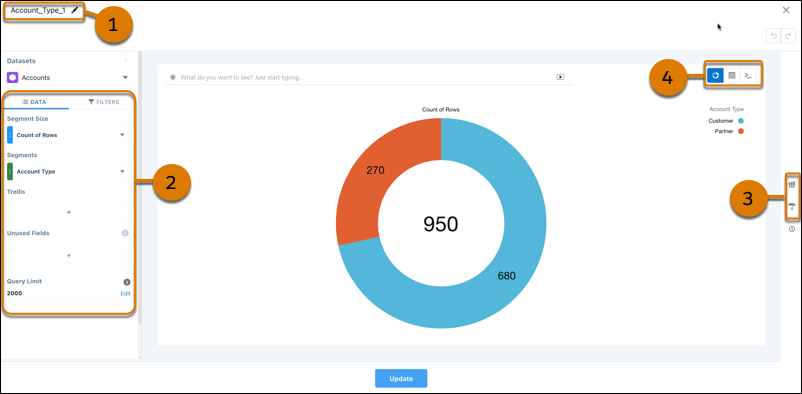802x394 pixels.
Task: Switch to the DATA tab
Action: coord(34,102)
